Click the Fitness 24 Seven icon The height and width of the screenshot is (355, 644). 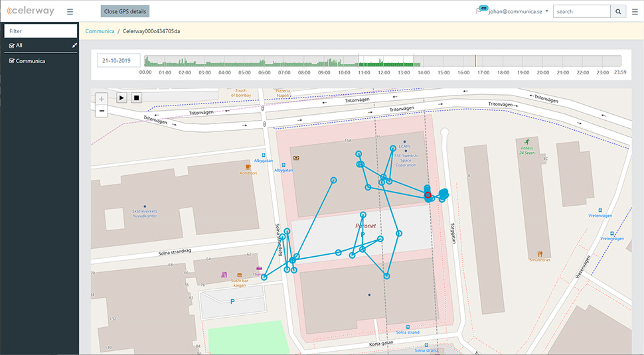[526, 141]
